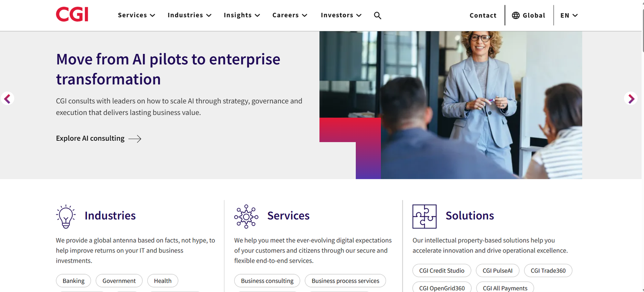The width and height of the screenshot is (644, 292).
Task: Advance to next carousel slide arrow
Action: (631, 99)
